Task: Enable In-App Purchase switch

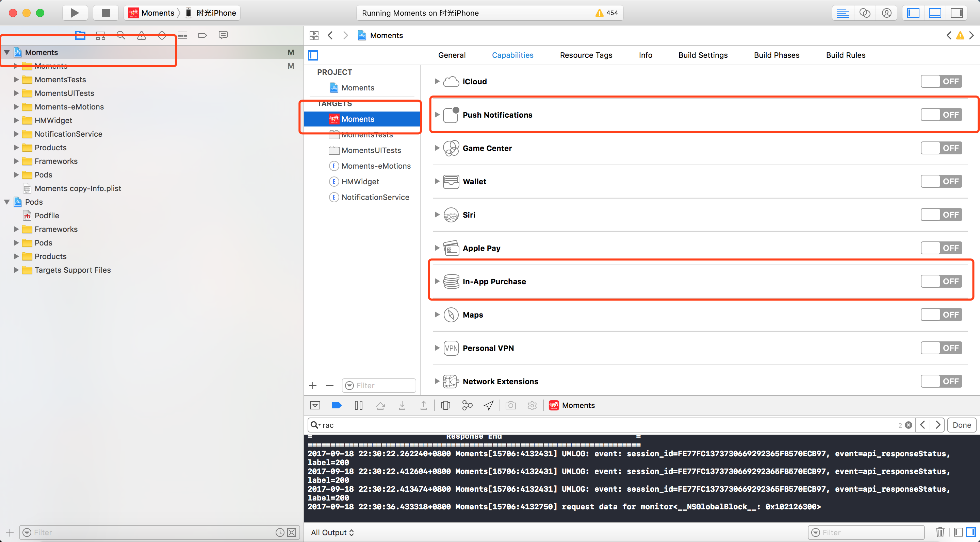Action: 941,281
